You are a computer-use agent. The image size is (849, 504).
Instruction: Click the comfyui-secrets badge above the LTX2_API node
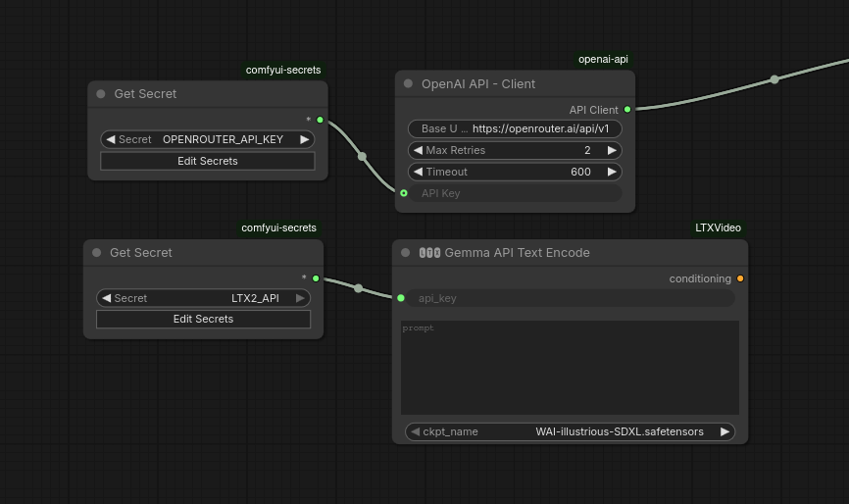click(278, 227)
